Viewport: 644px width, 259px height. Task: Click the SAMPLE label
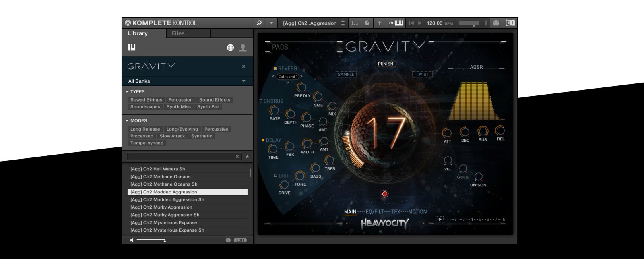[346, 75]
